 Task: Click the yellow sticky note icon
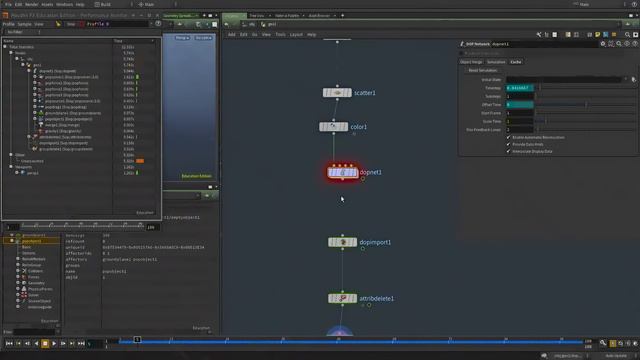click(598, 35)
